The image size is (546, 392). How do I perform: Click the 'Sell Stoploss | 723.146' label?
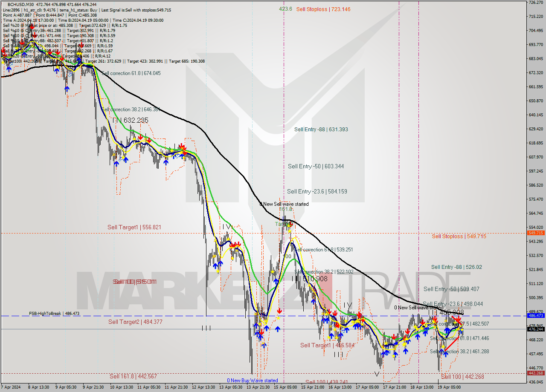(x=323, y=9)
